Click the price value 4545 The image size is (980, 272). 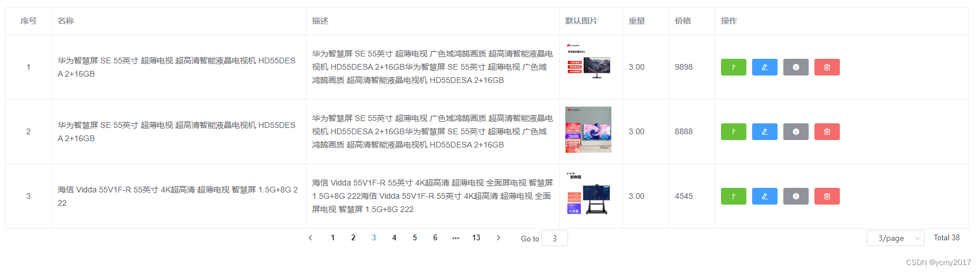[684, 197]
